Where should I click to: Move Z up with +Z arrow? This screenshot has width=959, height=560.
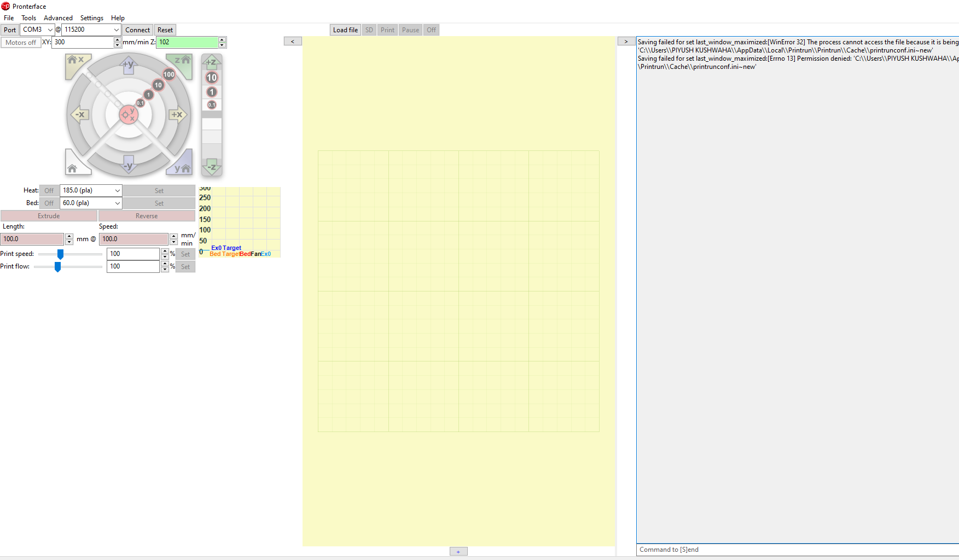[212, 62]
